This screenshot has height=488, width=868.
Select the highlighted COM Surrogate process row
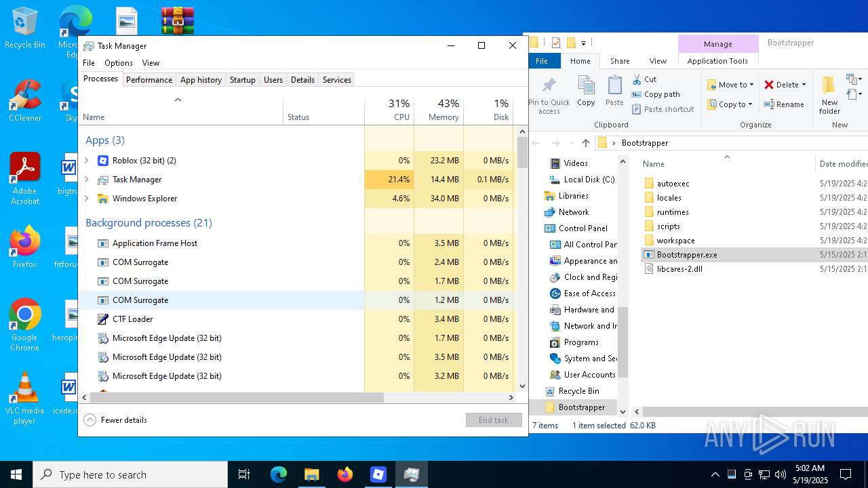296,300
